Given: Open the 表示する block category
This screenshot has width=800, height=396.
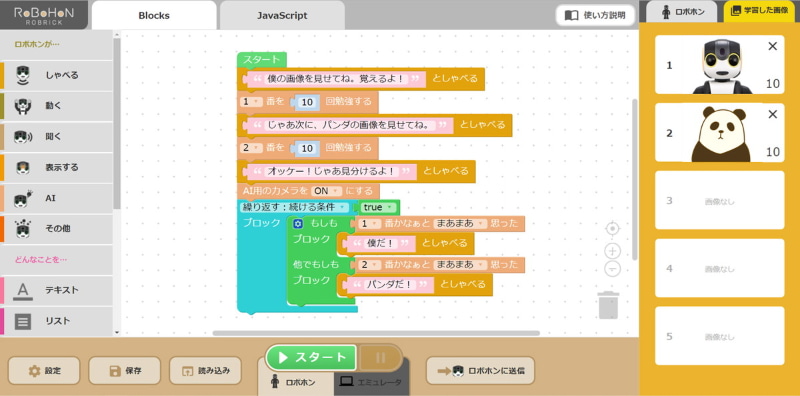Looking at the screenshot, I should tap(56, 167).
